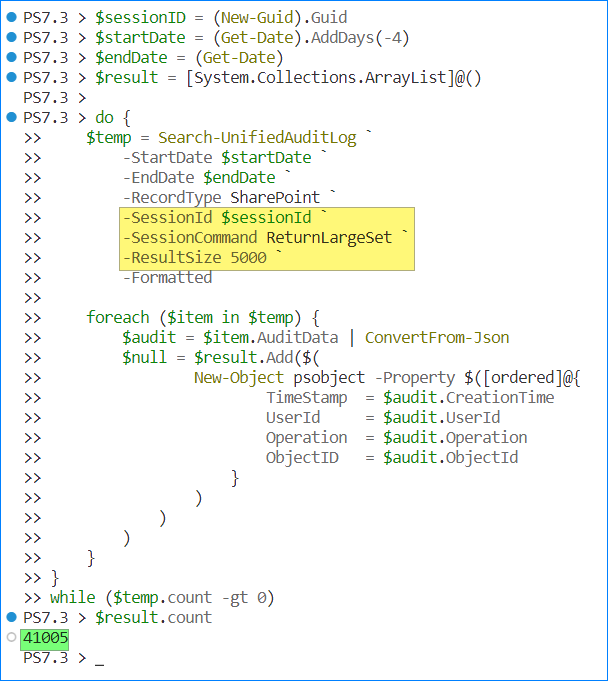Click the -StartDate parameter name

tap(168, 158)
